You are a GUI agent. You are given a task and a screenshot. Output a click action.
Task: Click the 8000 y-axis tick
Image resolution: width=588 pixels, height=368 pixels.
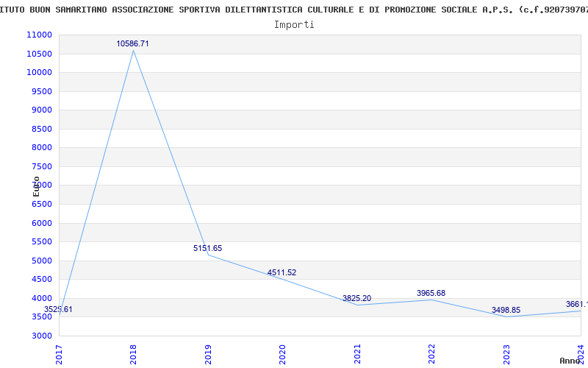coord(42,148)
